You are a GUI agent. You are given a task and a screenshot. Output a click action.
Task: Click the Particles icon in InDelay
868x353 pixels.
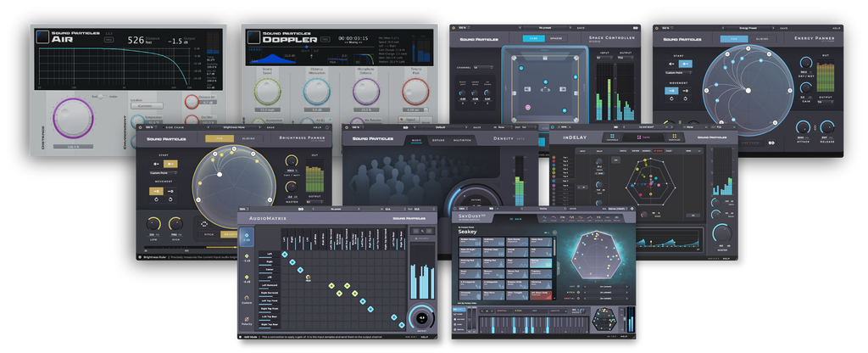click(675, 137)
